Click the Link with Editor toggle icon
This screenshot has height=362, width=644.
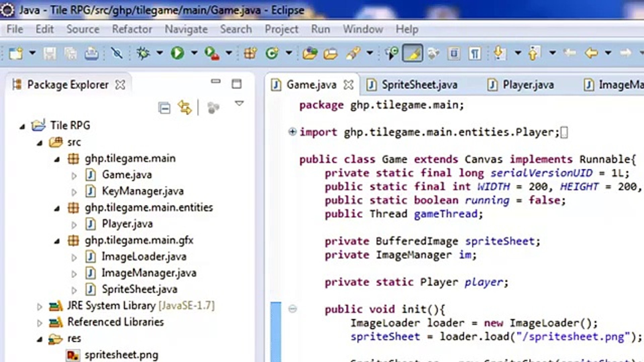(185, 107)
